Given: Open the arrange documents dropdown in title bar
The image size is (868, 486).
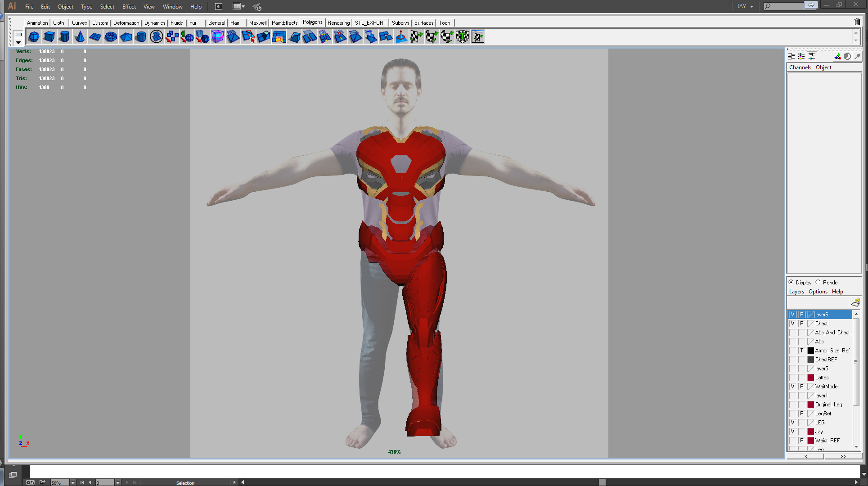Looking at the screenshot, I should click(x=239, y=6).
